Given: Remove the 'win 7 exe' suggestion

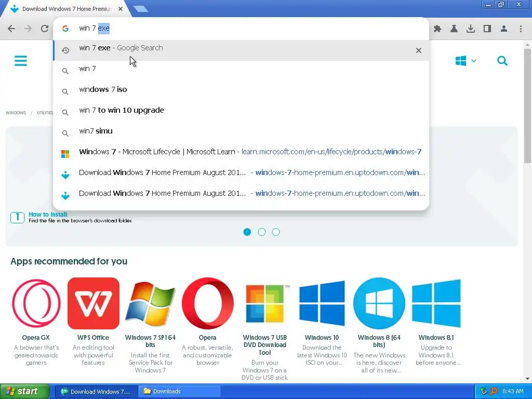Looking at the screenshot, I should tap(419, 50).
